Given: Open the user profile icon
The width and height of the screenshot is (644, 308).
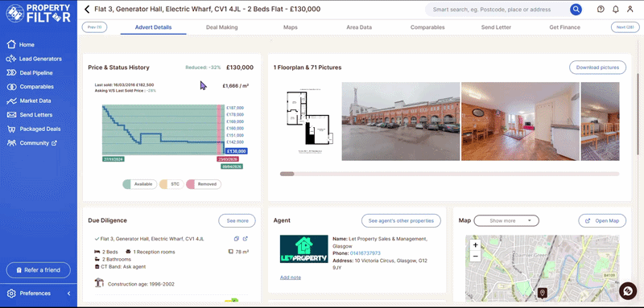Looking at the screenshot, I should coord(630,9).
